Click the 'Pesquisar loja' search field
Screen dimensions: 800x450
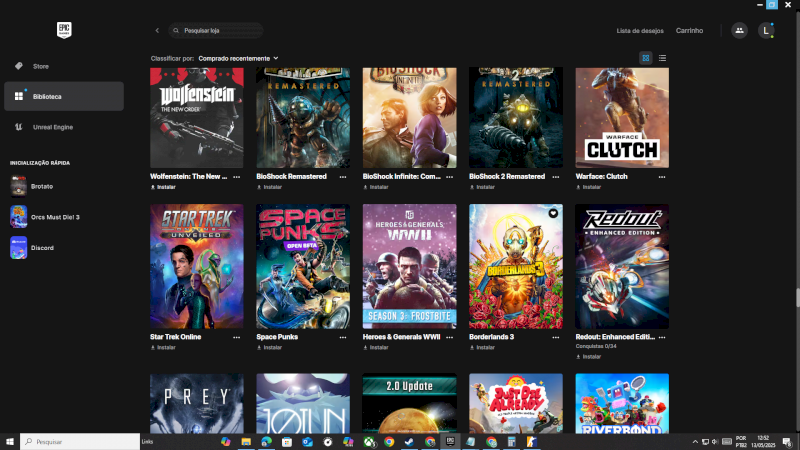click(220, 31)
